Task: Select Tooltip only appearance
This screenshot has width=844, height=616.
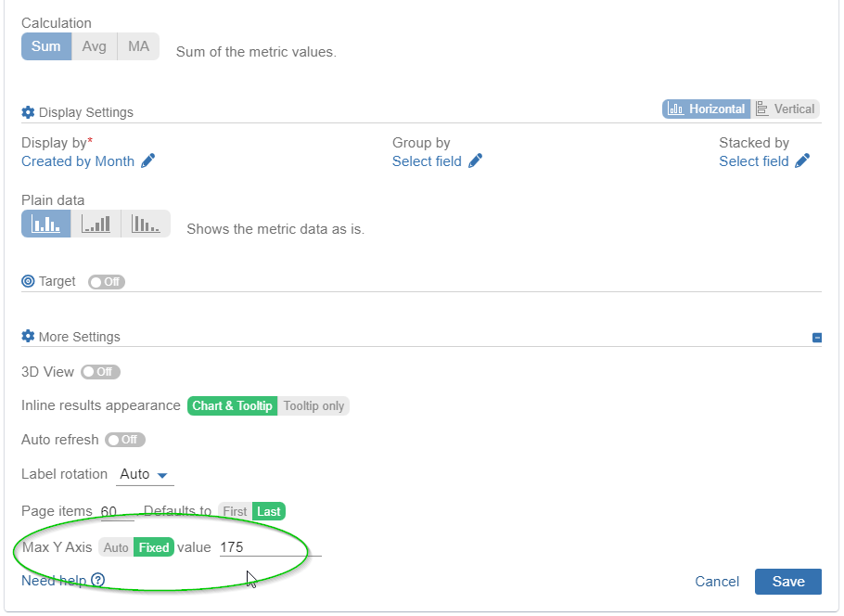Action: click(x=314, y=405)
